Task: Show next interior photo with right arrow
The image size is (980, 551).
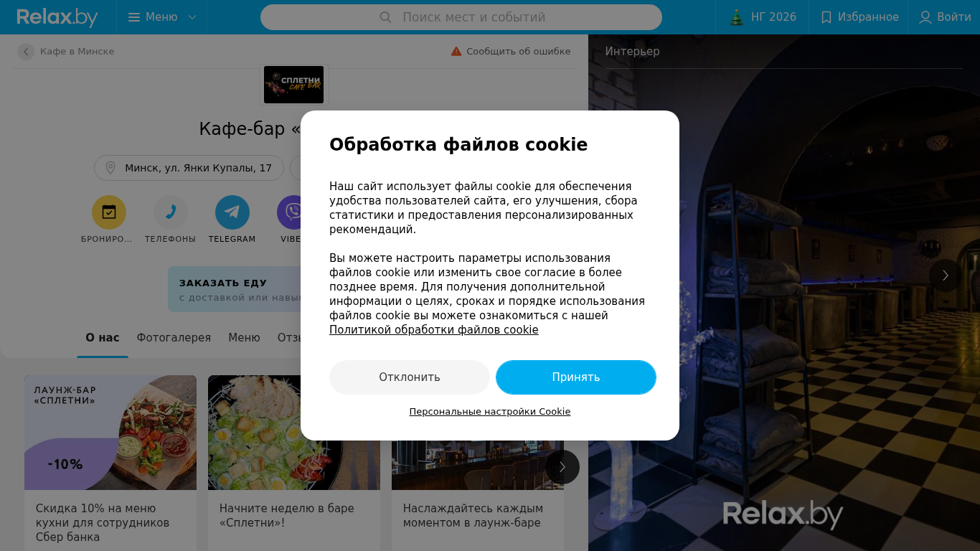Action: pyautogui.click(x=946, y=275)
